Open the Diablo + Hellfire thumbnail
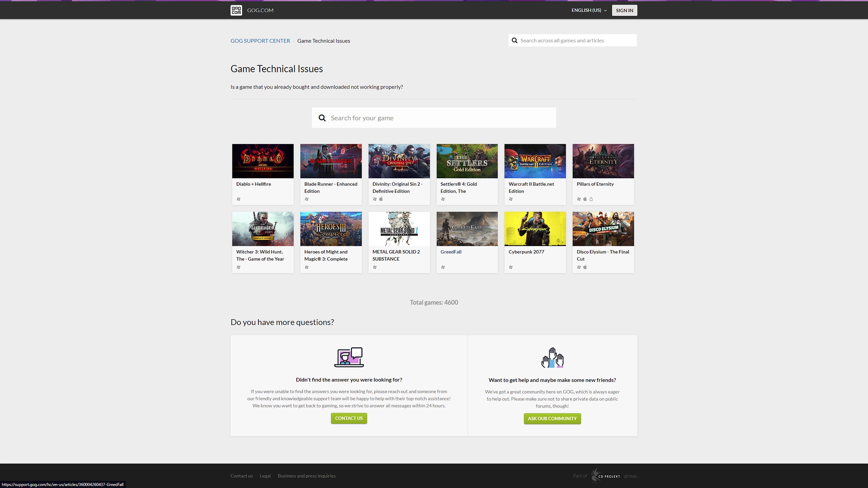 click(x=263, y=161)
